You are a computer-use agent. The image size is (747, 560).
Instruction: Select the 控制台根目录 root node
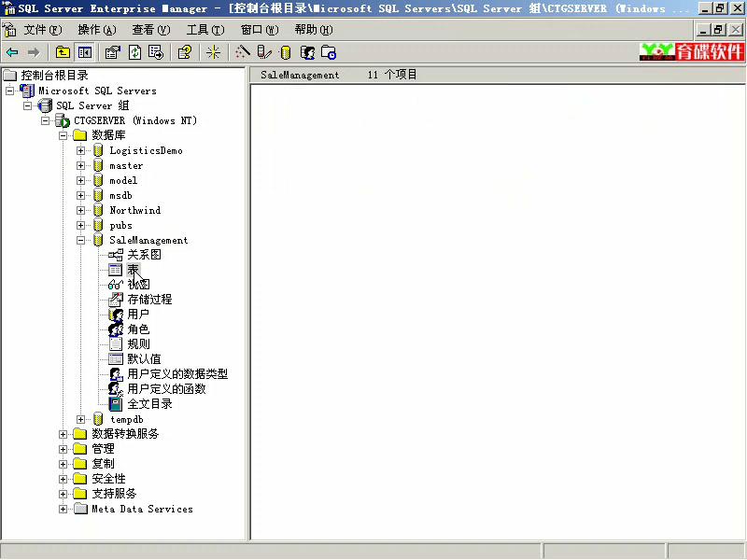54,76
